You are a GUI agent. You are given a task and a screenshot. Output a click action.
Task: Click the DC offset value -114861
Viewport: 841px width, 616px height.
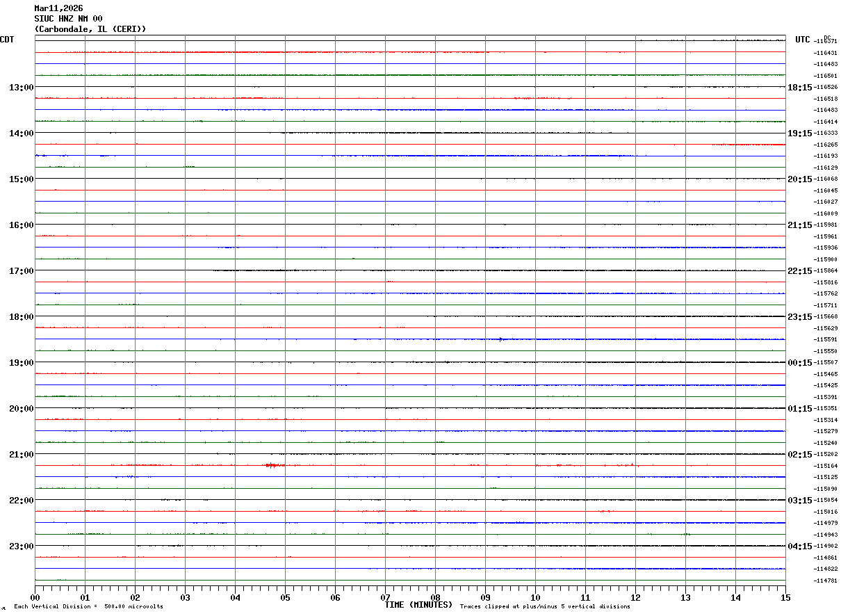(825, 558)
